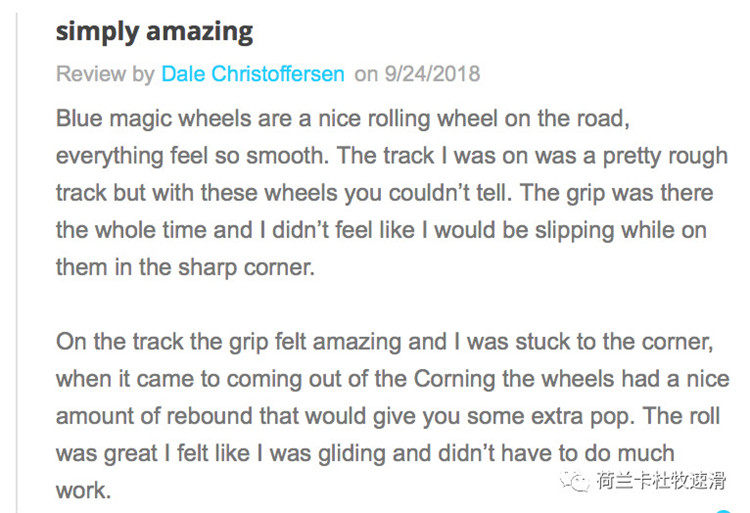Click the 'simply amazing' review title
The height and width of the screenshot is (513, 750).
click(x=154, y=31)
